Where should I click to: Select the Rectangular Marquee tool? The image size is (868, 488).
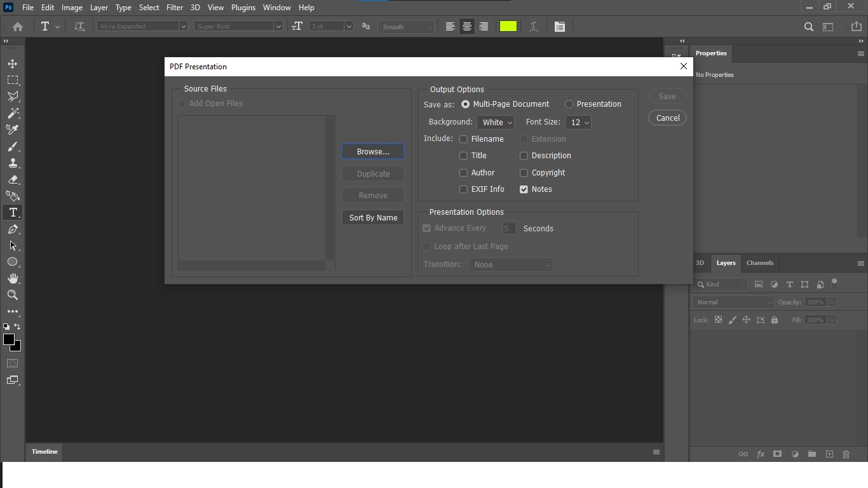point(13,80)
